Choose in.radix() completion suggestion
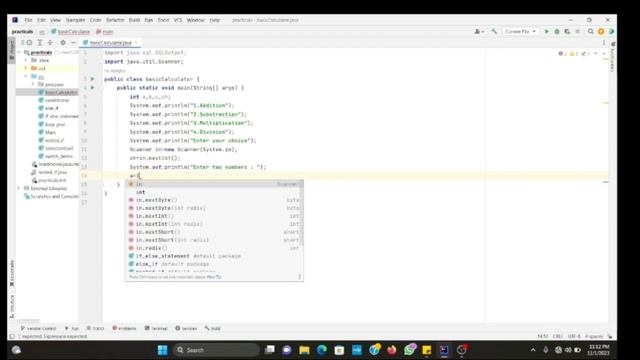640x360 pixels. tap(214, 248)
